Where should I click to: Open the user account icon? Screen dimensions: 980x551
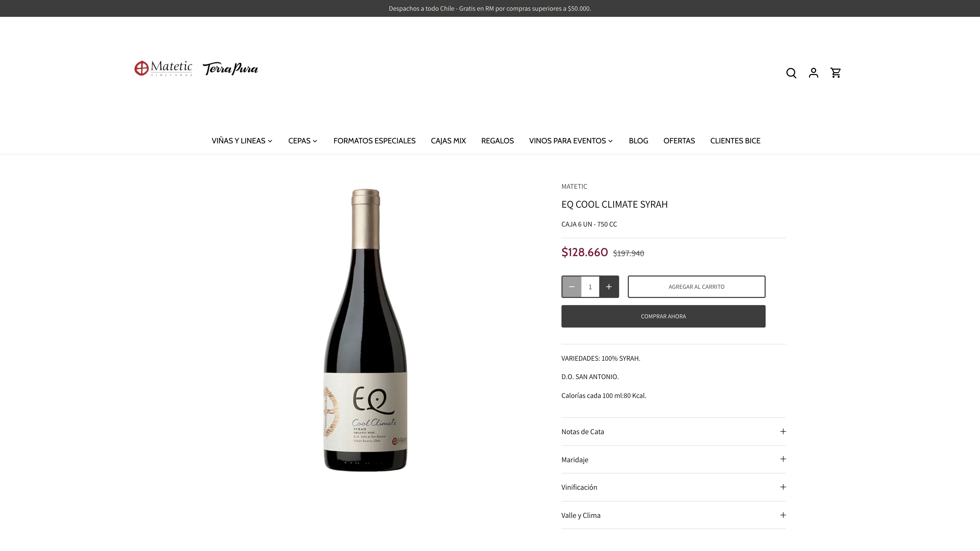[x=813, y=73]
